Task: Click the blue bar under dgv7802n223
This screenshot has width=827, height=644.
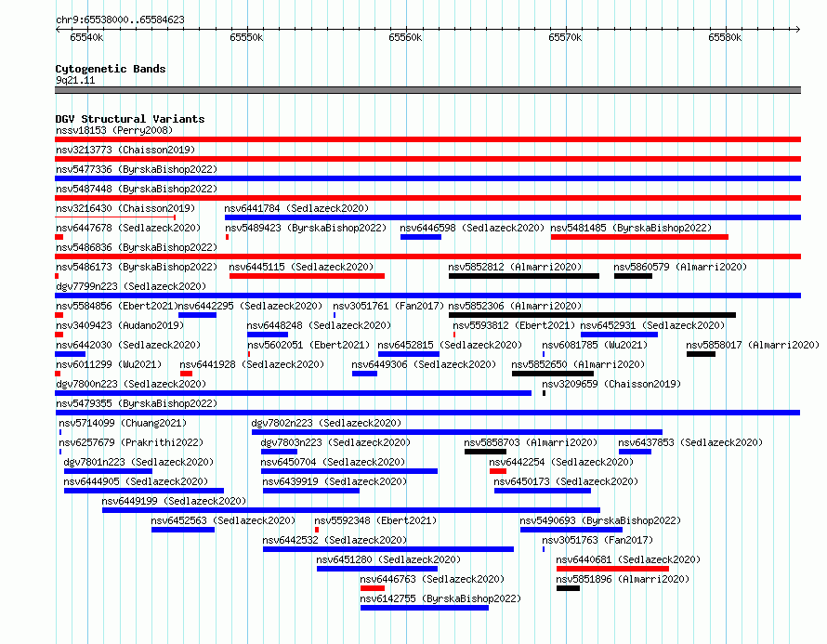Action: pos(457,432)
